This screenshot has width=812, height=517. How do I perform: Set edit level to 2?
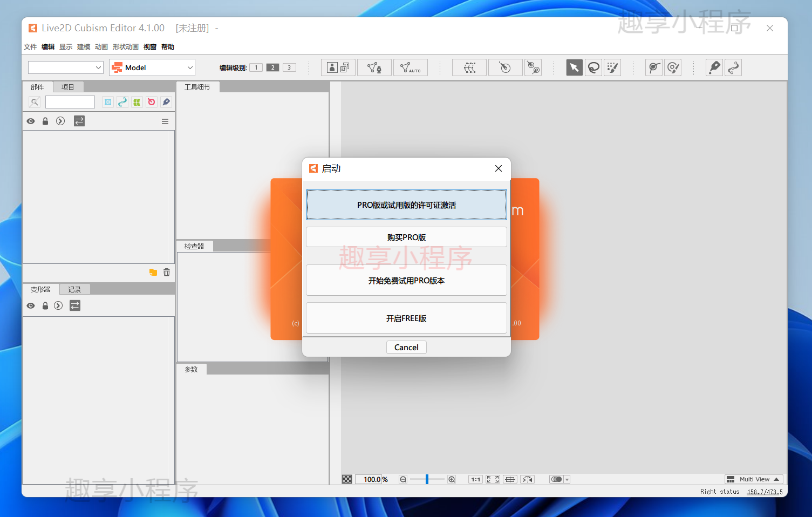(273, 67)
